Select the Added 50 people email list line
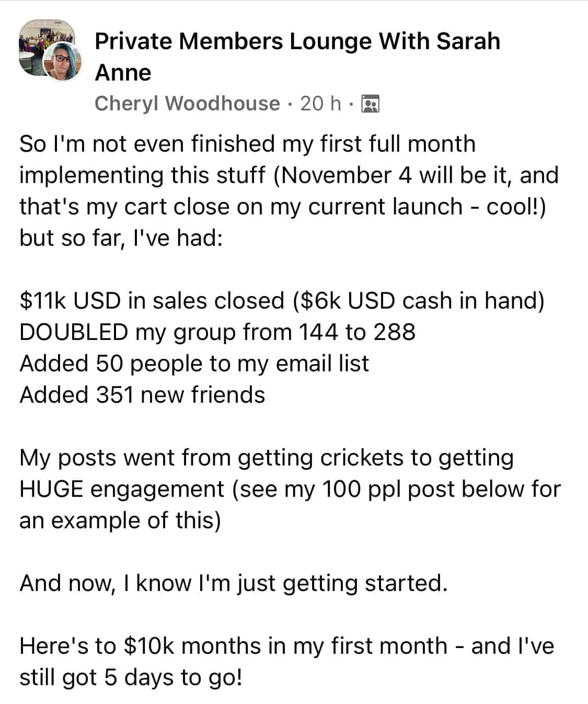This screenshot has height=704, width=588. 194,364
